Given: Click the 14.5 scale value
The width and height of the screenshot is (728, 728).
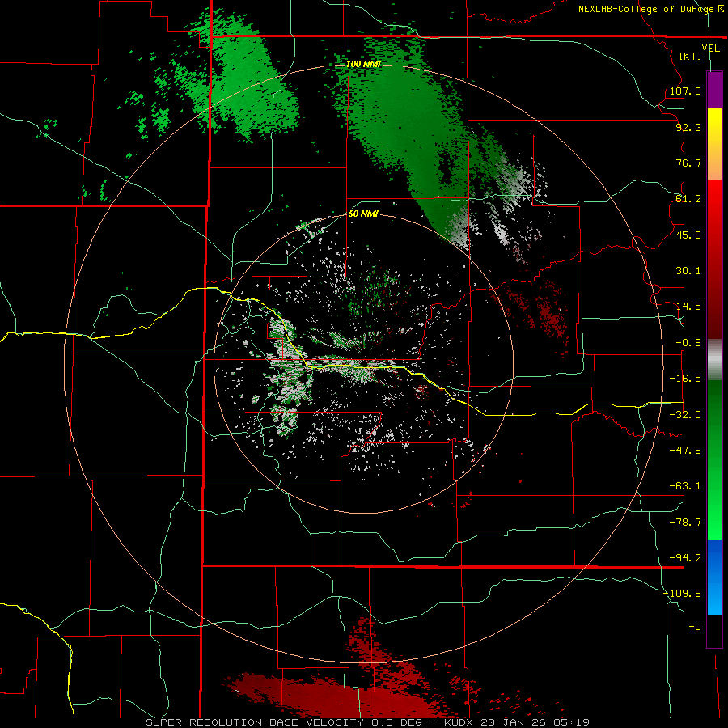Looking at the screenshot, I should [x=688, y=307].
